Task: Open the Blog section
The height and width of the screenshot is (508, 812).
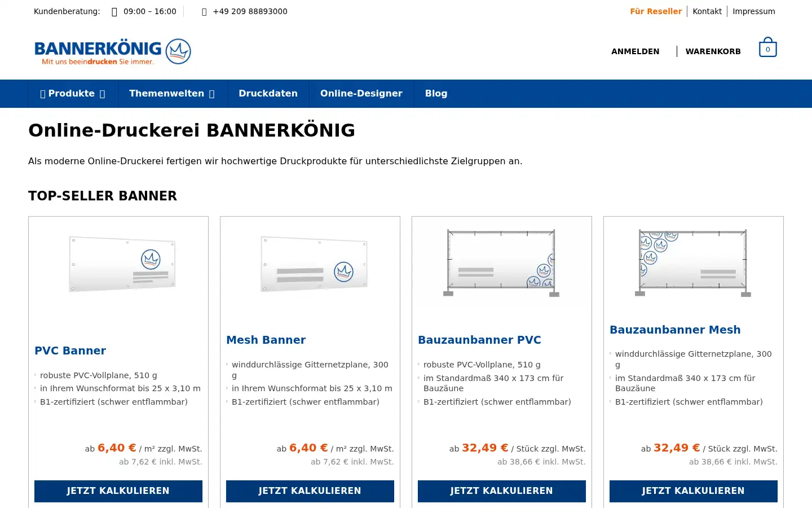Action: click(x=436, y=94)
